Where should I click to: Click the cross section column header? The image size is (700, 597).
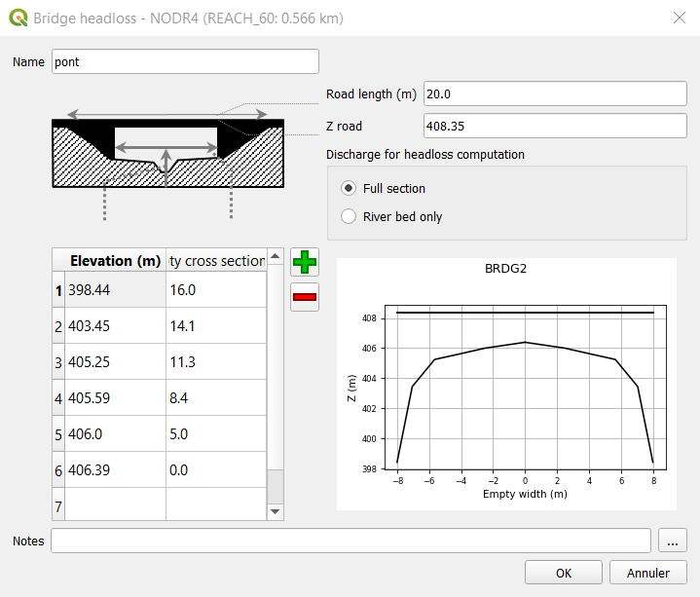pyautogui.click(x=216, y=261)
